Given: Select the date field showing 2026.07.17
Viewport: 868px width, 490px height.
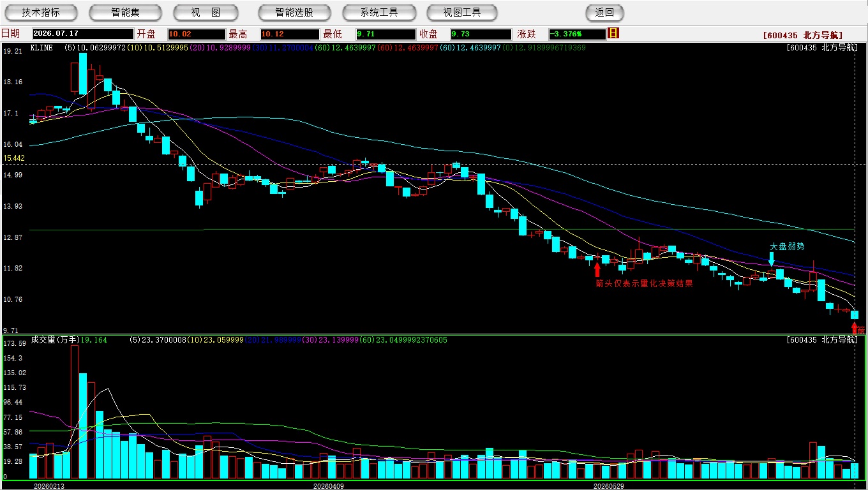Looking at the screenshot, I should (x=82, y=34).
